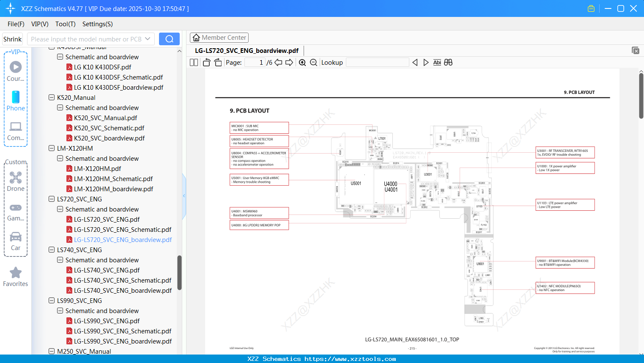644x363 pixels.
Task: Select the Drone category icon
Action: click(15, 178)
